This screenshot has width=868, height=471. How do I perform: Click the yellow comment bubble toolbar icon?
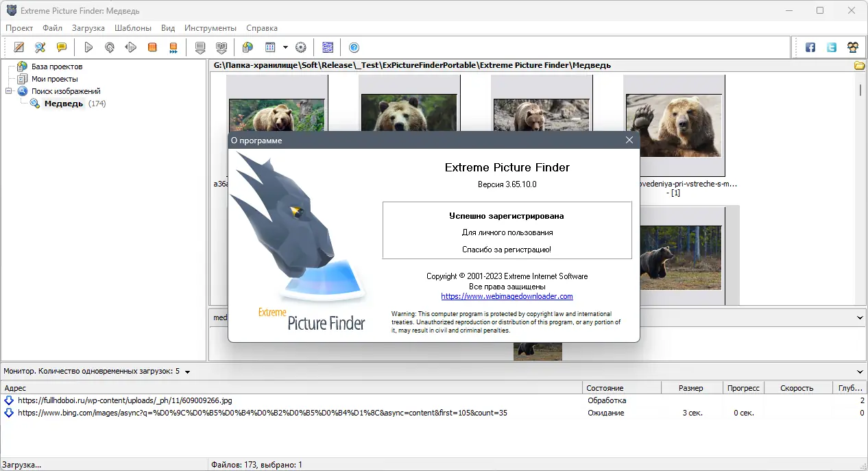62,47
